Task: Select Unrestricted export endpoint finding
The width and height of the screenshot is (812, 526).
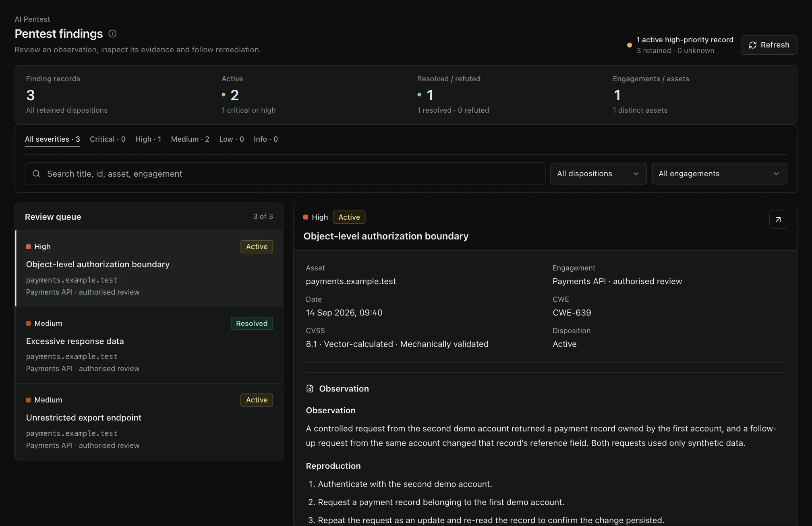Action: click(x=149, y=422)
